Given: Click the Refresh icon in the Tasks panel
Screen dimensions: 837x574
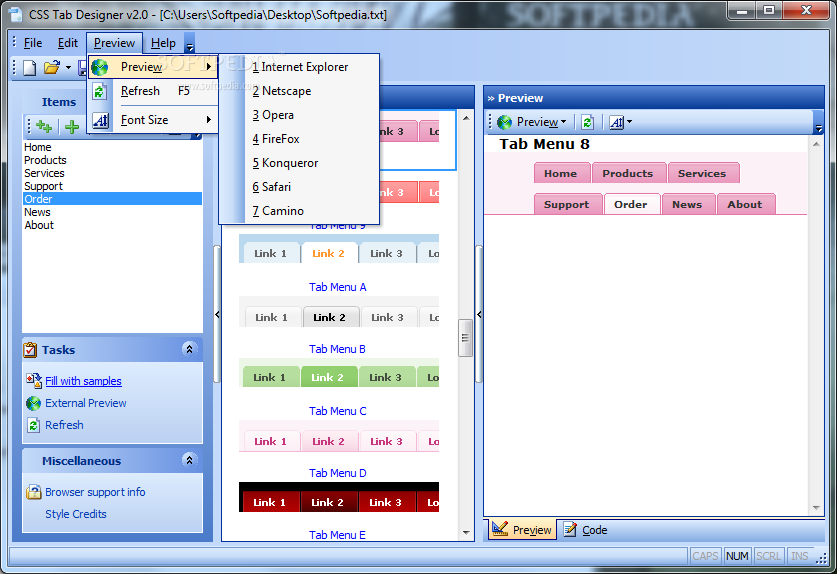Looking at the screenshot, I should [34, 425].
